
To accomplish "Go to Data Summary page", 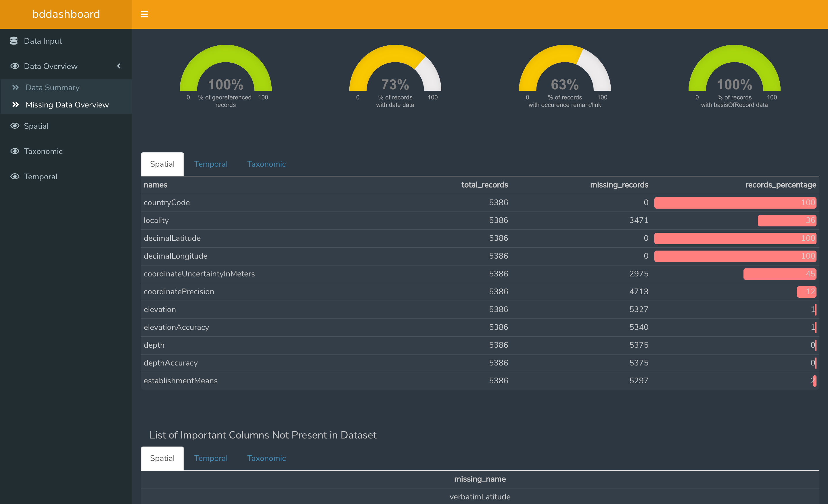I will click(52, 88).
